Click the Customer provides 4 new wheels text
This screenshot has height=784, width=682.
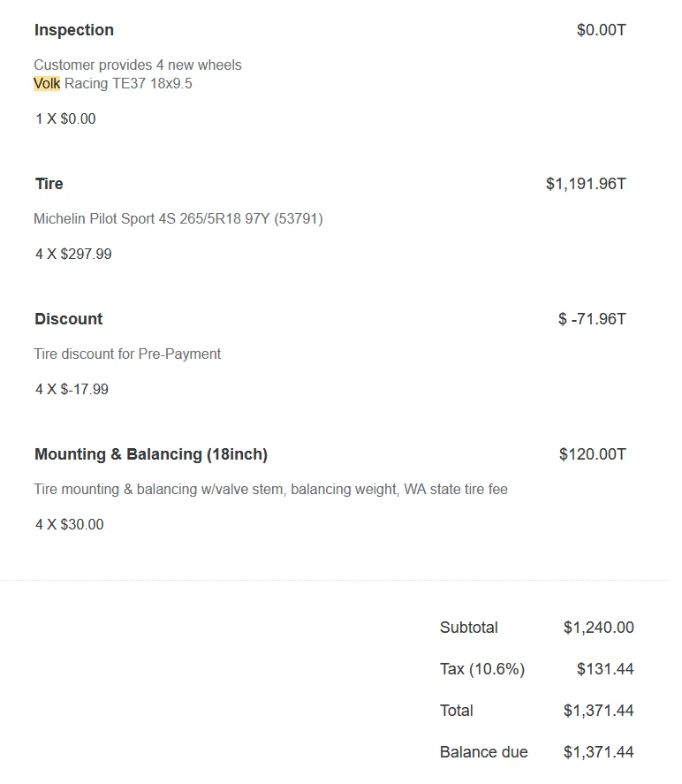tap(138, 65)
